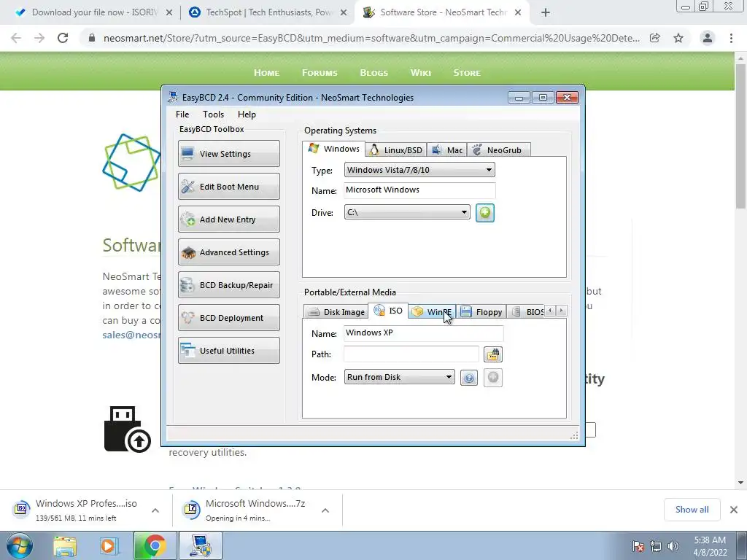Select Add New Entry in toolbox
The width and height of the screenshot is (747, 560).
point(228,219)
